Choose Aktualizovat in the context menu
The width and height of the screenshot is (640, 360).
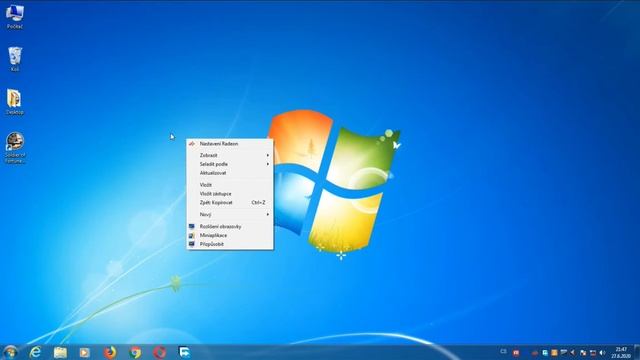(x=230, y=173)
